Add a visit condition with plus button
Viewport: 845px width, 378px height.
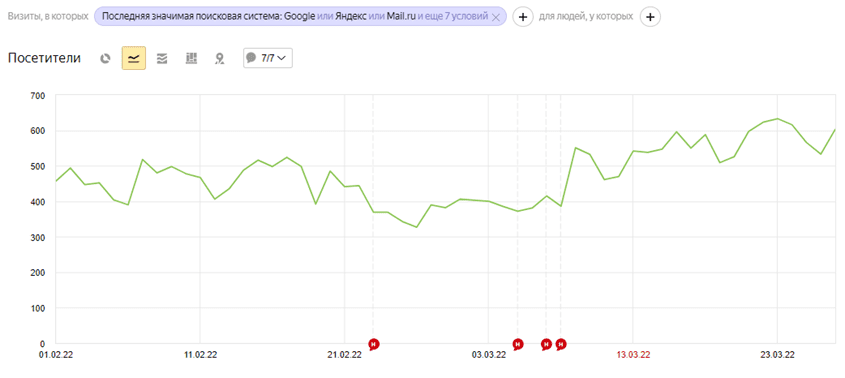(522, 17)
